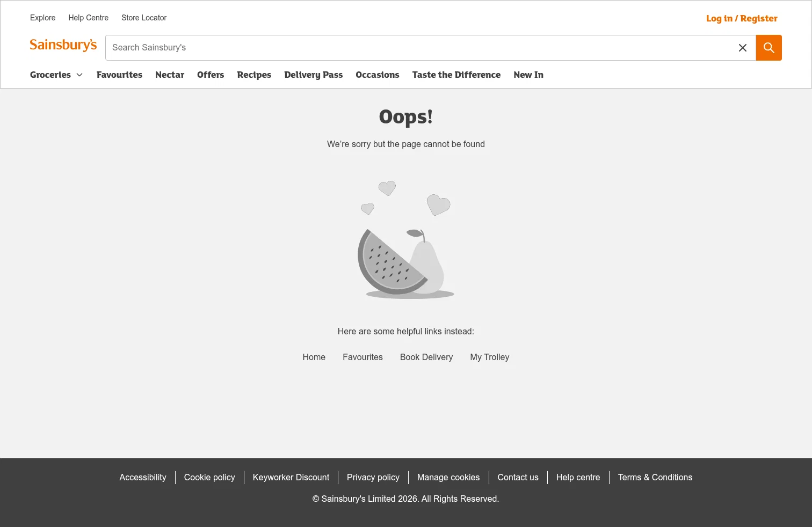Clear the search box with the X icon
812x527 pixels.
743,48
